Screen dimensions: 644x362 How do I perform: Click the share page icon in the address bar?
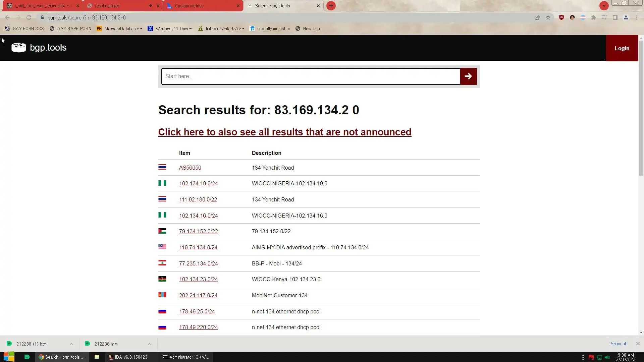point(537,17)
